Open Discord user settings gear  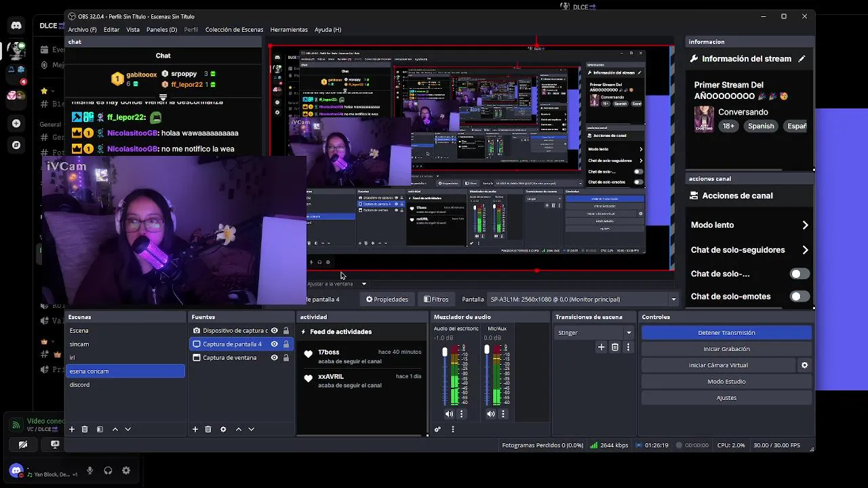pos(126,470)
